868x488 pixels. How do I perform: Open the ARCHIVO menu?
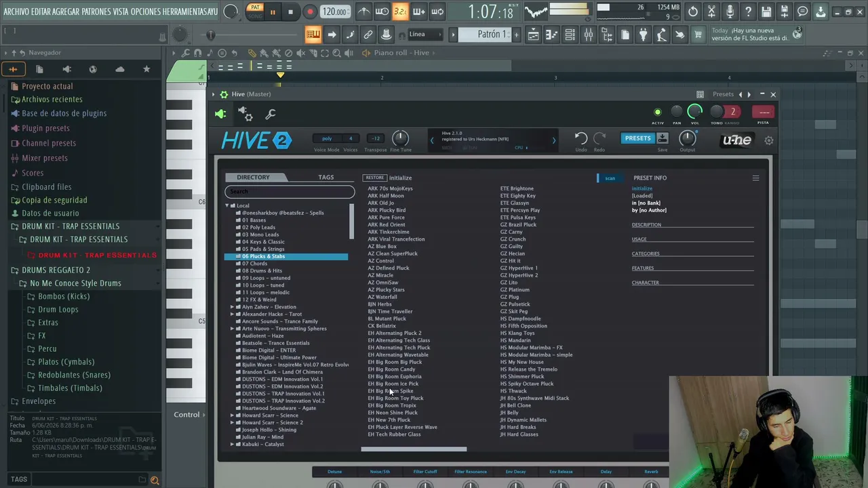coord(16,12)
